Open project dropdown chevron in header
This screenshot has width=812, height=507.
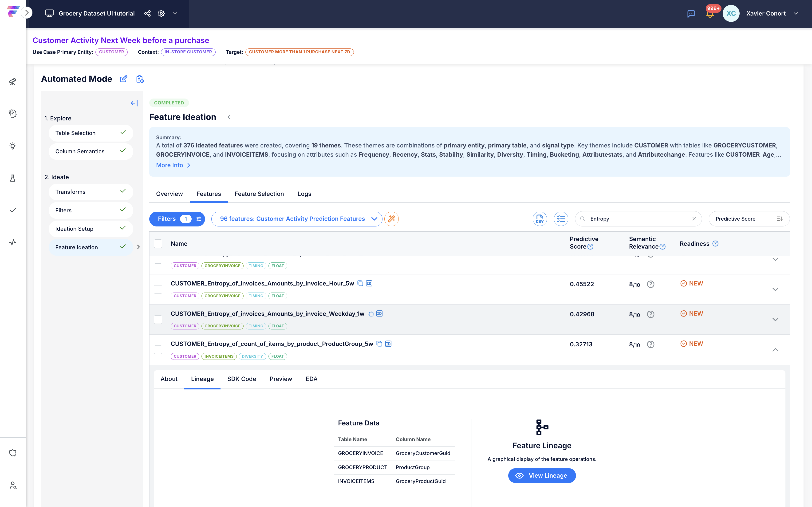[175, 13]
